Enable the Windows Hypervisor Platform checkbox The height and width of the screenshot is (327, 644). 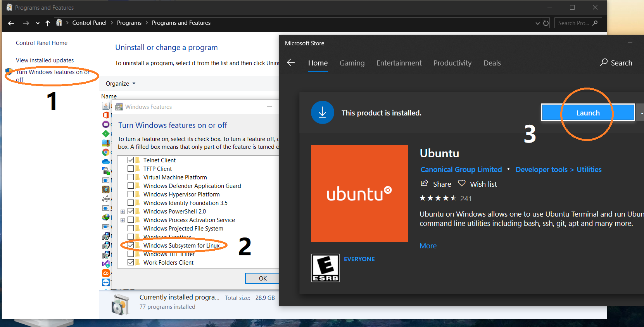(131, 194)
